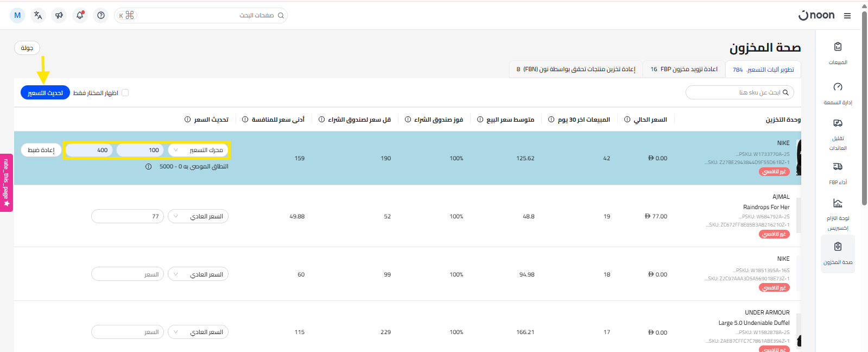Viewport: 868px width, 352px height.
Task: Toggle the اظهار المختار فقط checkbox
Action: [125, 93]
